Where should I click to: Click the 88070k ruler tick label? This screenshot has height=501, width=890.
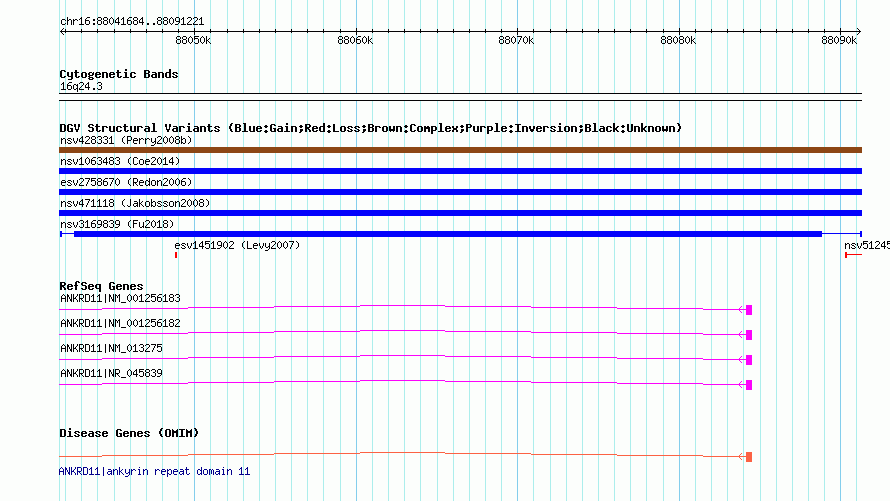tap(516, 40)
